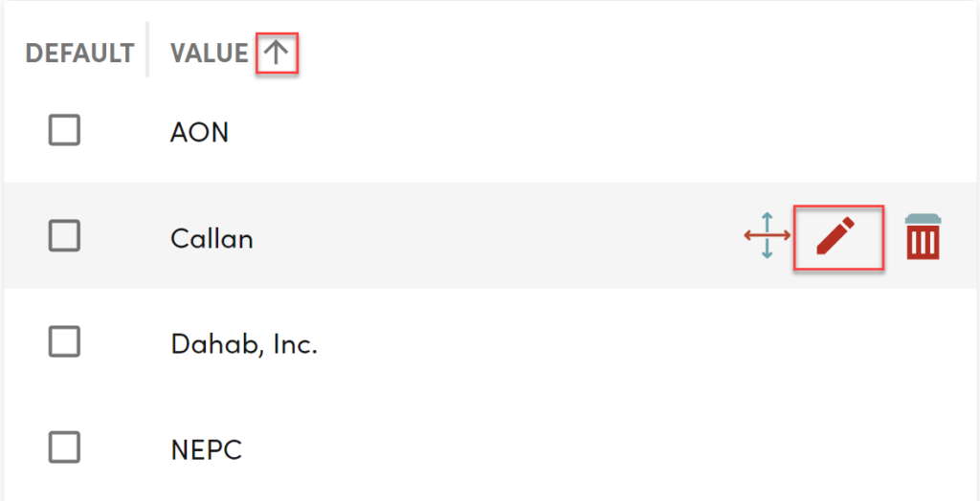This screenshot has height=501, width=980.
Task: Delete Callan using the trash icon
Action: 924,236
